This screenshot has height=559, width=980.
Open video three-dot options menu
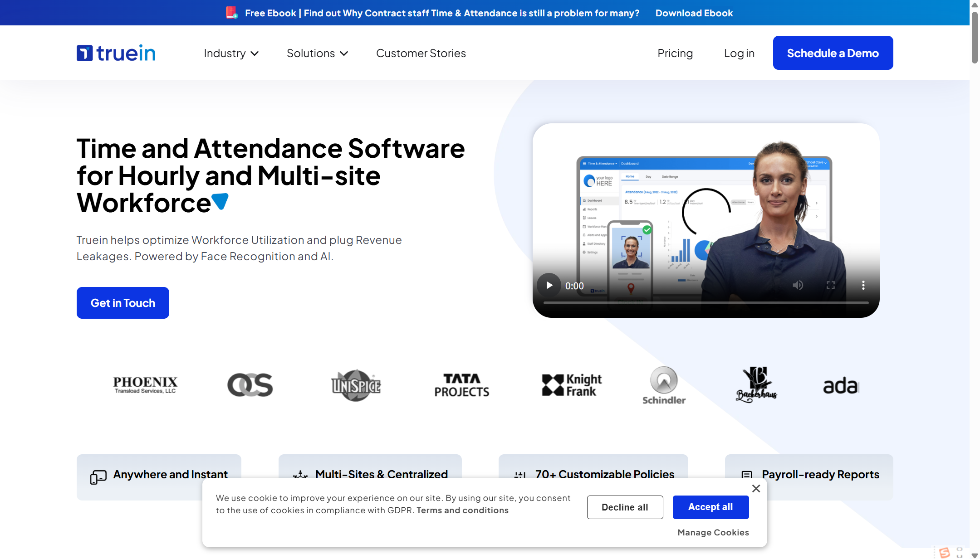[x=863, y=285]
